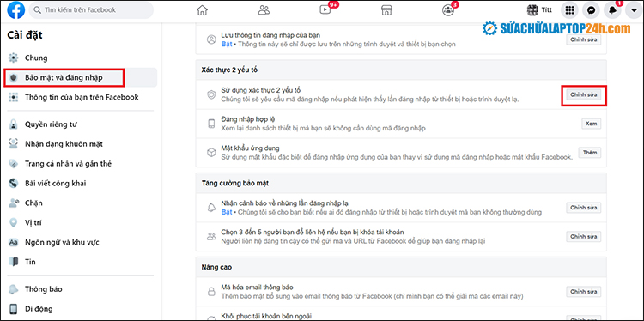Screen dimensions: 644x321
Task: Click the padlock icon beside Mã hóa email
Action: pyautogui.click(x=211, y=292)
